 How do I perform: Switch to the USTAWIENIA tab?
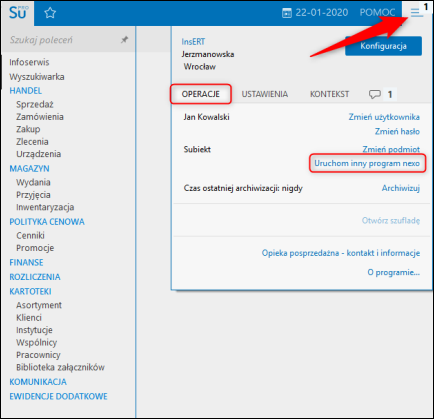265,94
